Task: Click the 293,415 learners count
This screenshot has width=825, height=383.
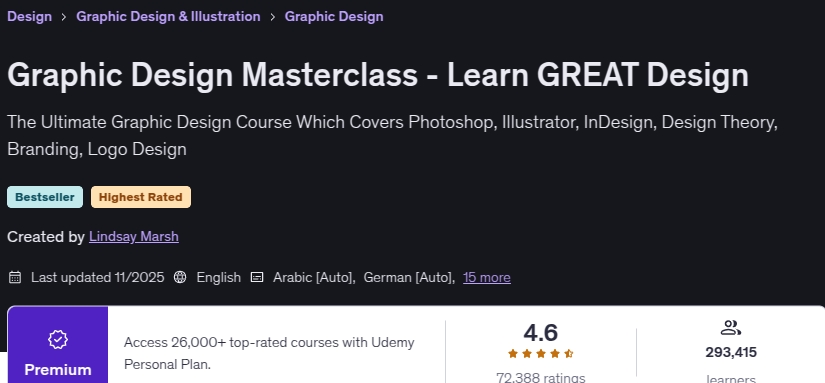Action: (x=731, y=352)
